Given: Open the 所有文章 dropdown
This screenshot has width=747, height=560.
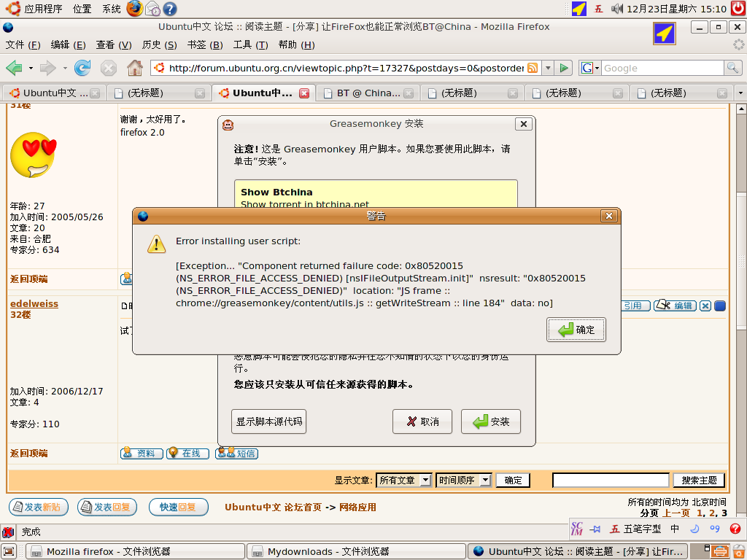Looking at the screenshot, I should pyautogui.click(x=404, y=480).
